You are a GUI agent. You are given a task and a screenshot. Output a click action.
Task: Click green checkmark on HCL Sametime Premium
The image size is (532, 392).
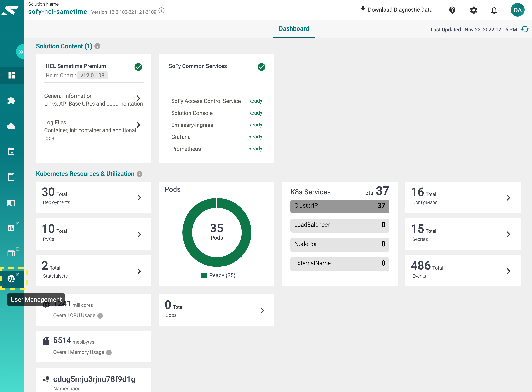pos(138,67)
